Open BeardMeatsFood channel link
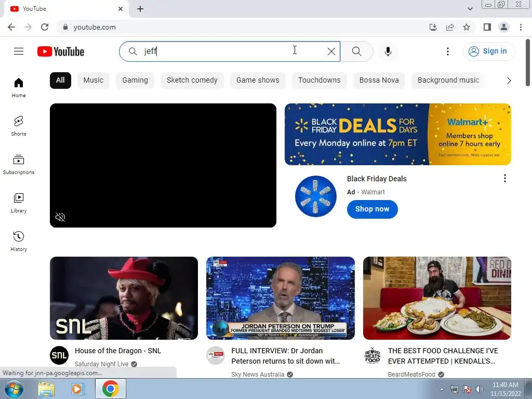The height and width of the screenshot is (399, 532). 411,375
